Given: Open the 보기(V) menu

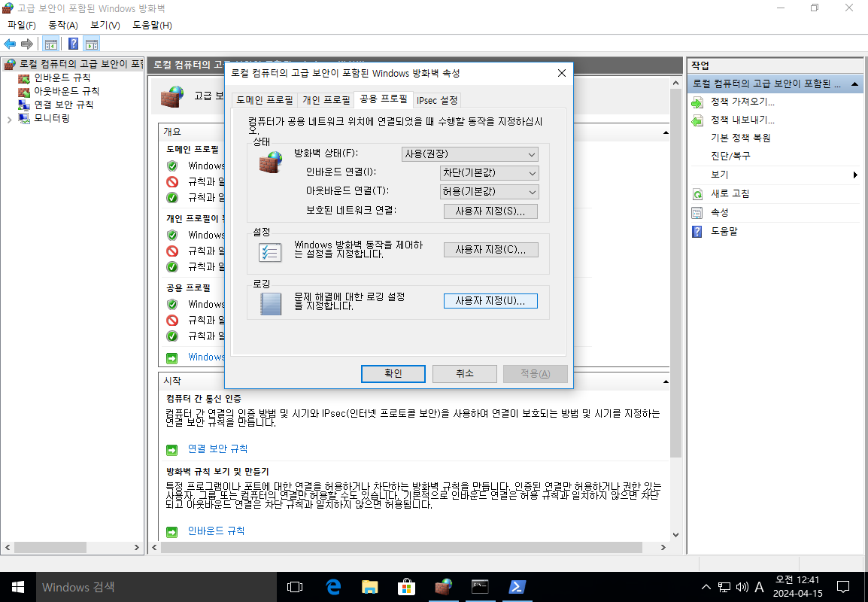Looking at the screenshot, I should [105, 26].
